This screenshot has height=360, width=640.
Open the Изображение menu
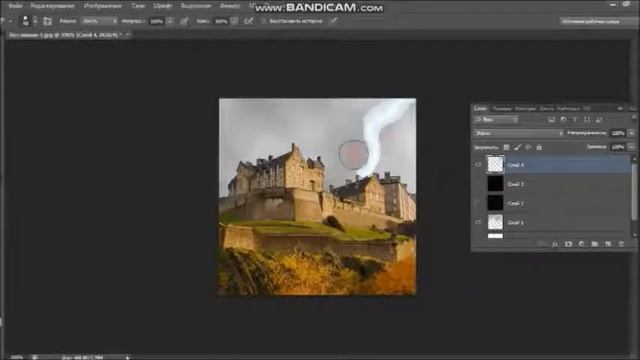click(103, 6)
